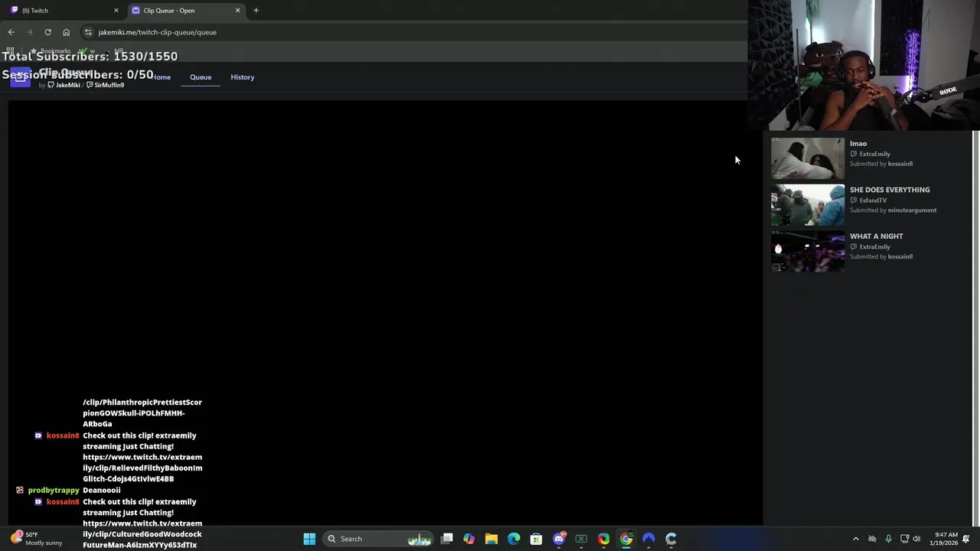The width and height of the screenshot is (980, 551).
Task: Switch to the (6) Twitch browser tab
Action: tap(64, 11)
